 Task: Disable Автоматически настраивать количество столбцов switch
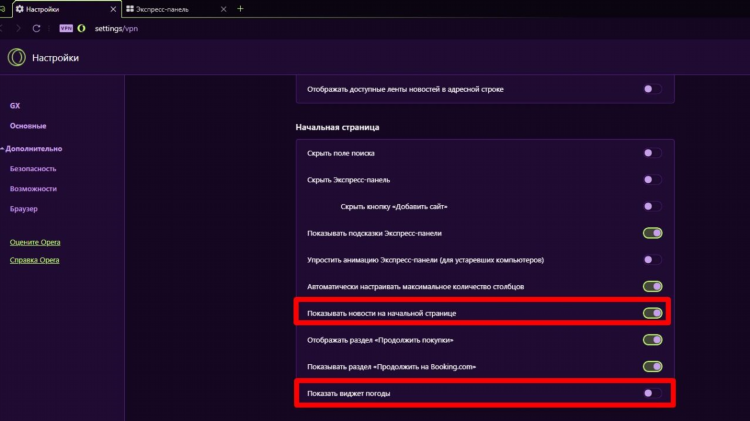point(652,287)
